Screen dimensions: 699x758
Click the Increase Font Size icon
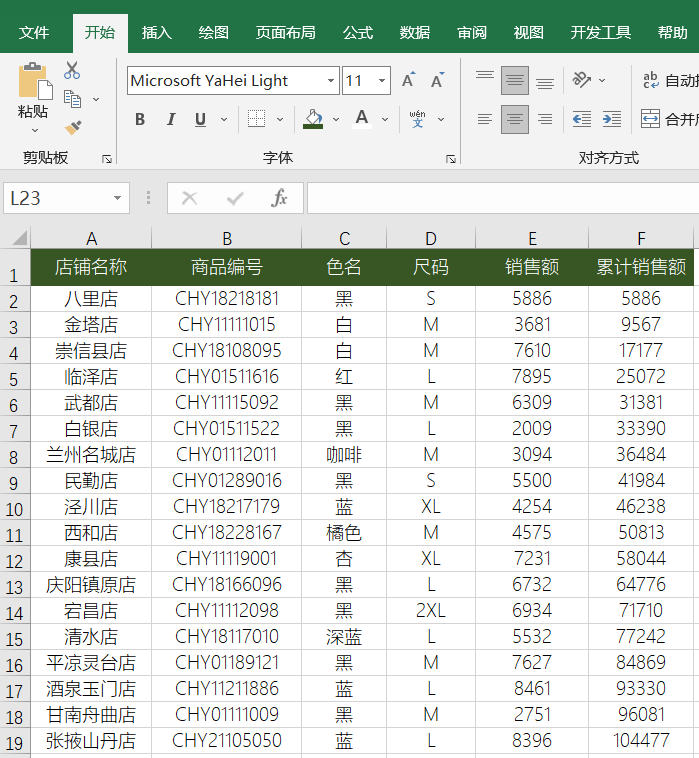pos(408,81)
